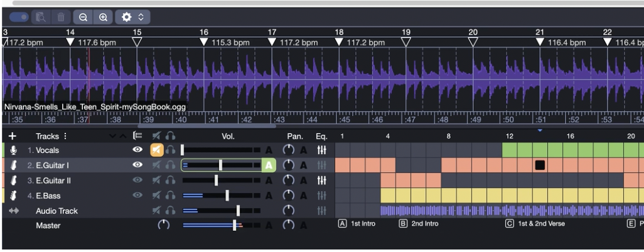
Task: Mute the E.Guitar II track
Action: pyautogui.click(x=156, y=181)
